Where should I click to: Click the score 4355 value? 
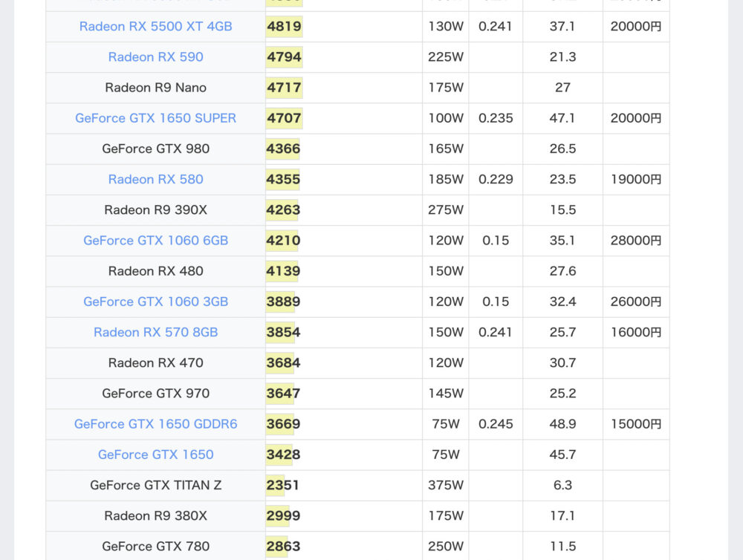pyautogui.click(x=283, y=179)
